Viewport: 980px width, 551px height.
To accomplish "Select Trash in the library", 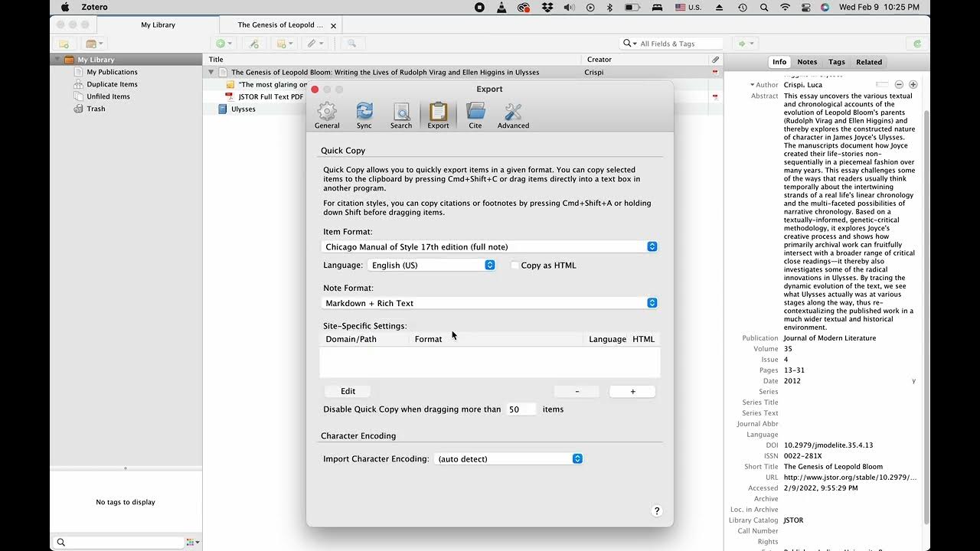I will [96, 109].
